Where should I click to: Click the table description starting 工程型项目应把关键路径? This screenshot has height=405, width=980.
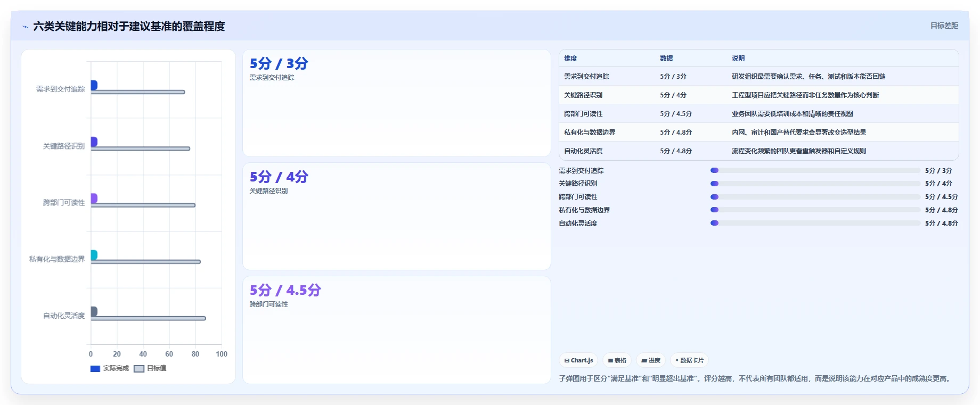(805, 95)
